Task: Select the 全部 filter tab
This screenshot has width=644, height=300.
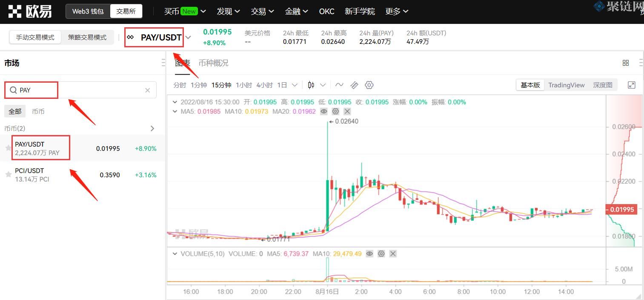Action: pyautogui.click(x=15, y=111)
